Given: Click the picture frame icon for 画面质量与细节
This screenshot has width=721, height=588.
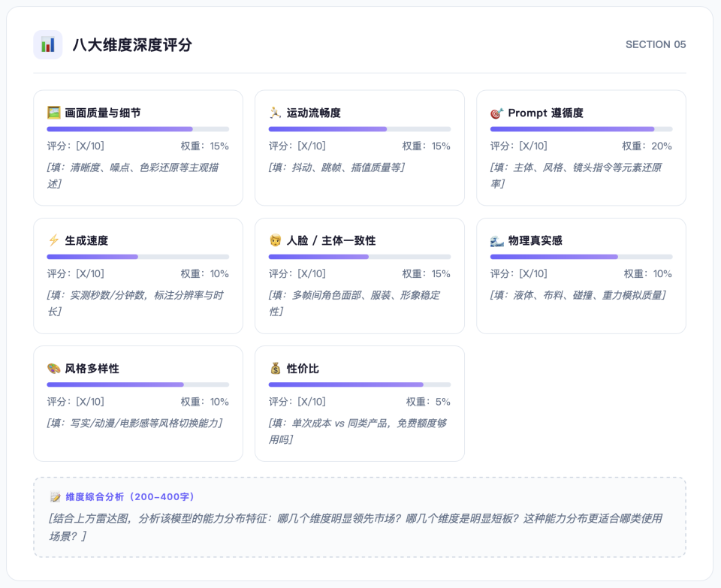Looking at the screenshot, I should [54, 113].
